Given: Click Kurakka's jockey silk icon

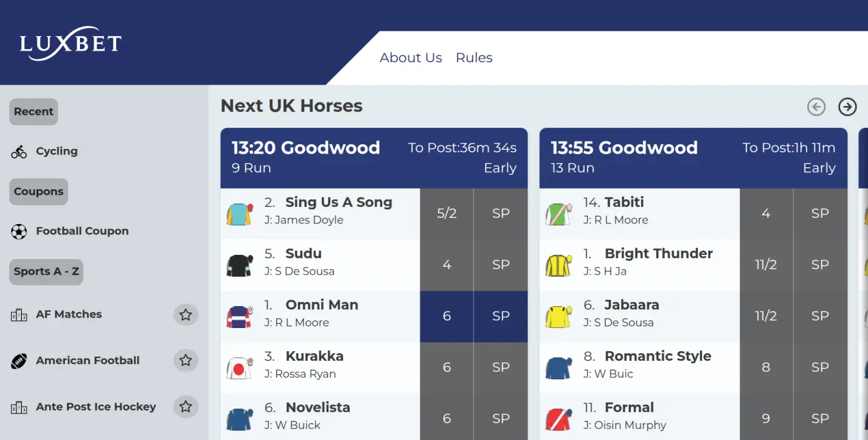Looking at the screenshot, I should [x=240, y=368].
